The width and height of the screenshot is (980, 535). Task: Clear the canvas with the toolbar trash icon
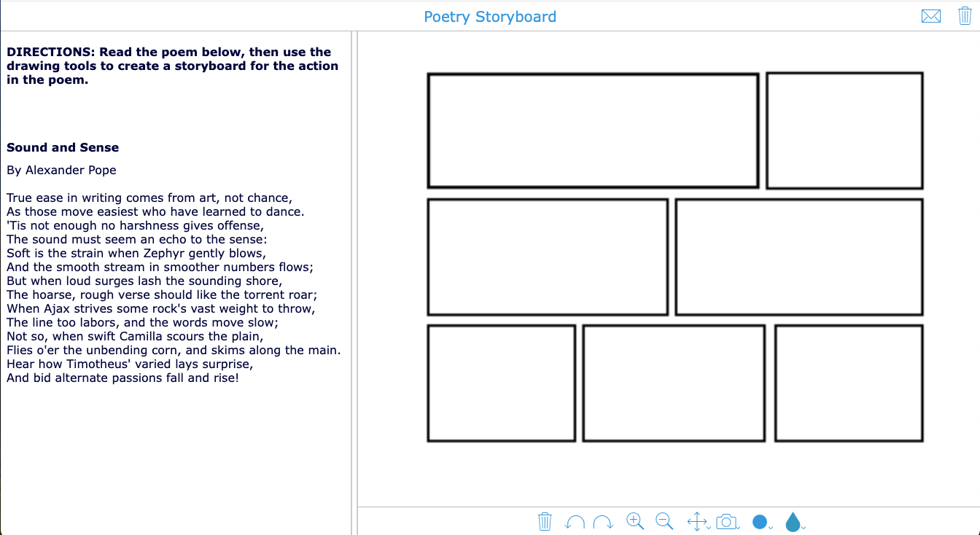(x=545, y=522)
